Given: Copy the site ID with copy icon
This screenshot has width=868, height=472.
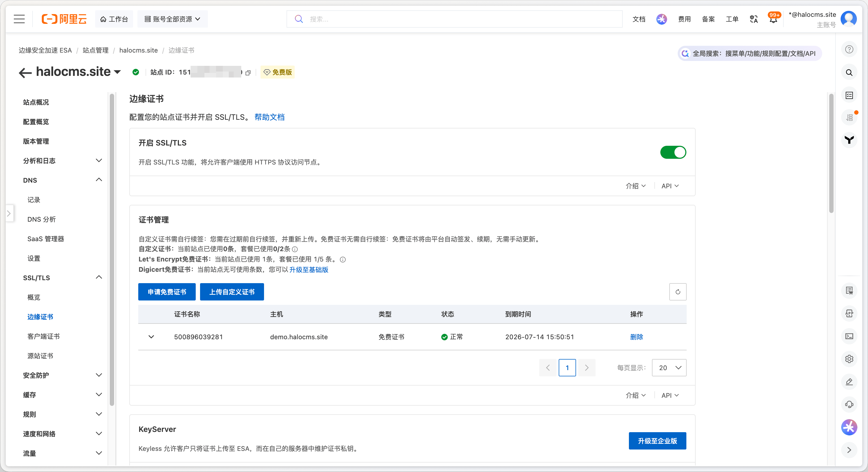Looking at the screenshot, I should [248, 72].
